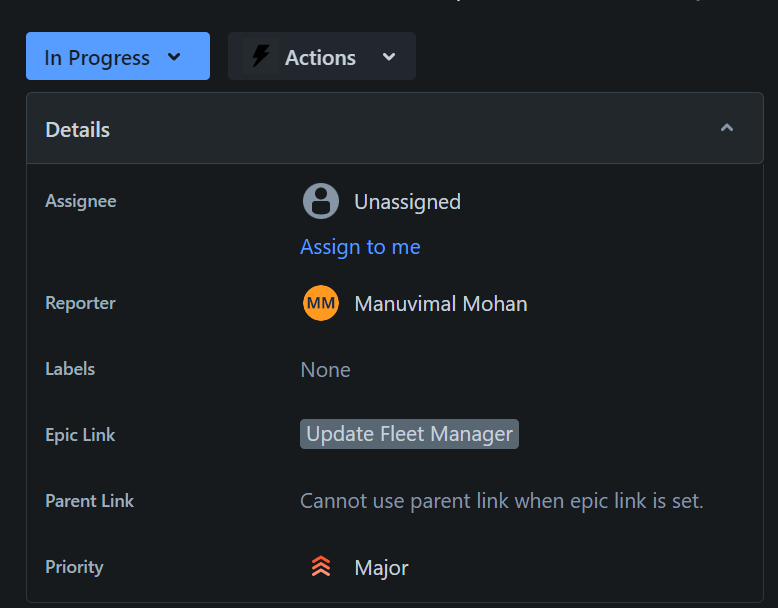Click the Priority field label
Viewport: 778px width, 608px height.
coord(74,567)
